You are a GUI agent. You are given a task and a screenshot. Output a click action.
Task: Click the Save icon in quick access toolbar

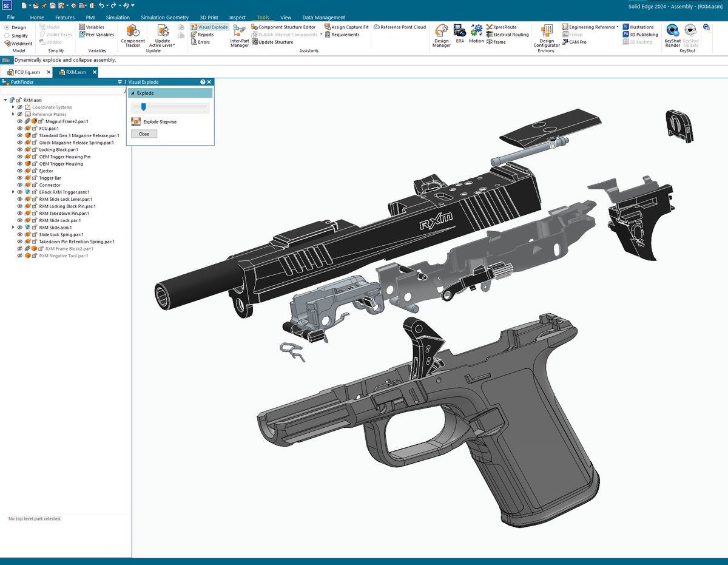click(x=52, y=5)
